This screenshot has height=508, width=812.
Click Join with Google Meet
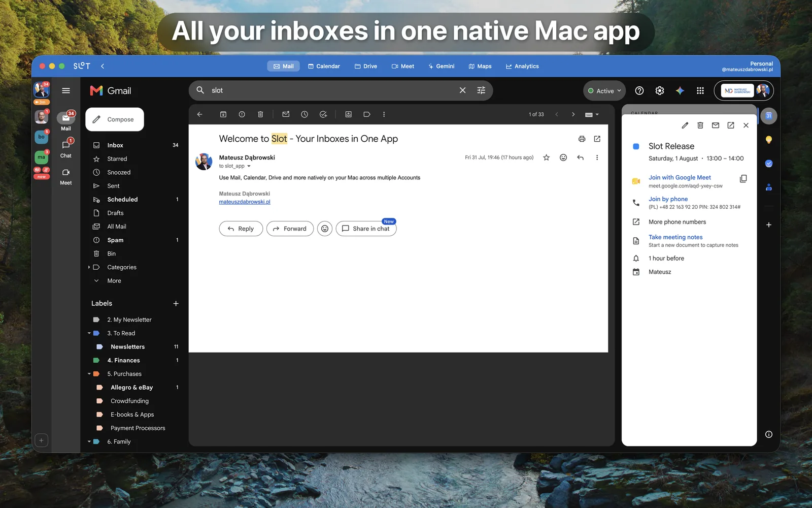click(x=680, y=177)
